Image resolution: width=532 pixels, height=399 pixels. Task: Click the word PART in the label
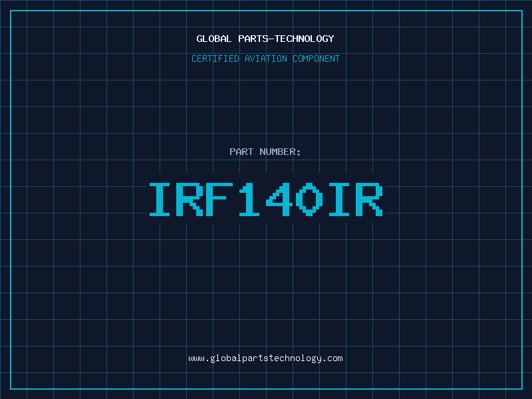pos(241,152)
